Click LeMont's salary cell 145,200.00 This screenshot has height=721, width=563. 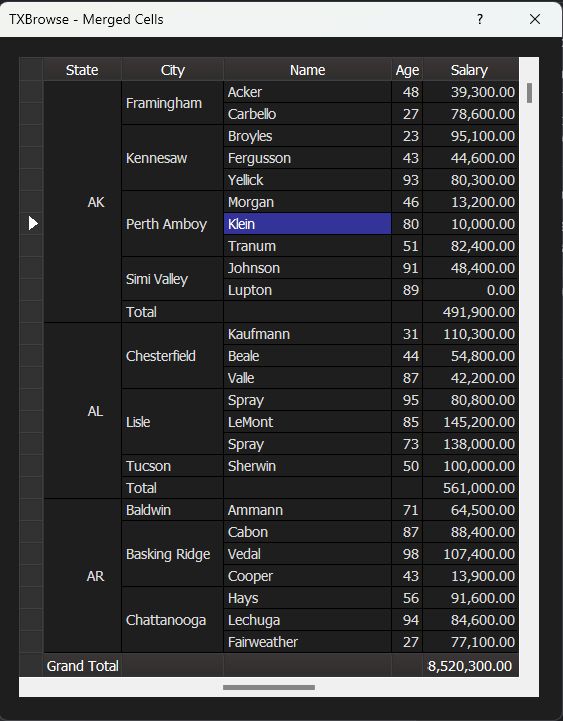coord(471,422)
